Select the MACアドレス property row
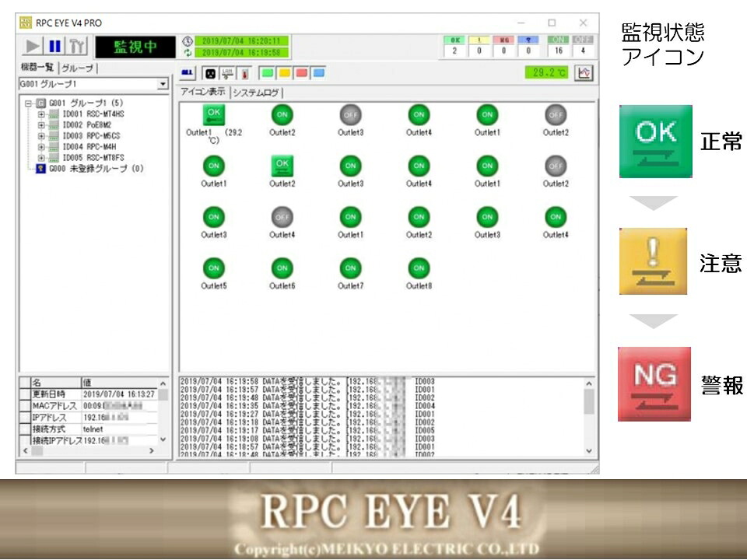The image size is (747, 560). pos(89,406)
